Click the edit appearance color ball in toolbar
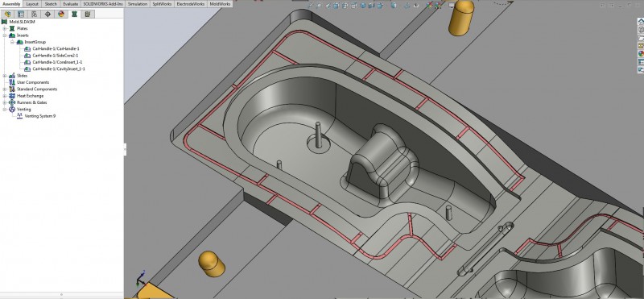Viewport: 644px width, 299px height. coord(430,6)
